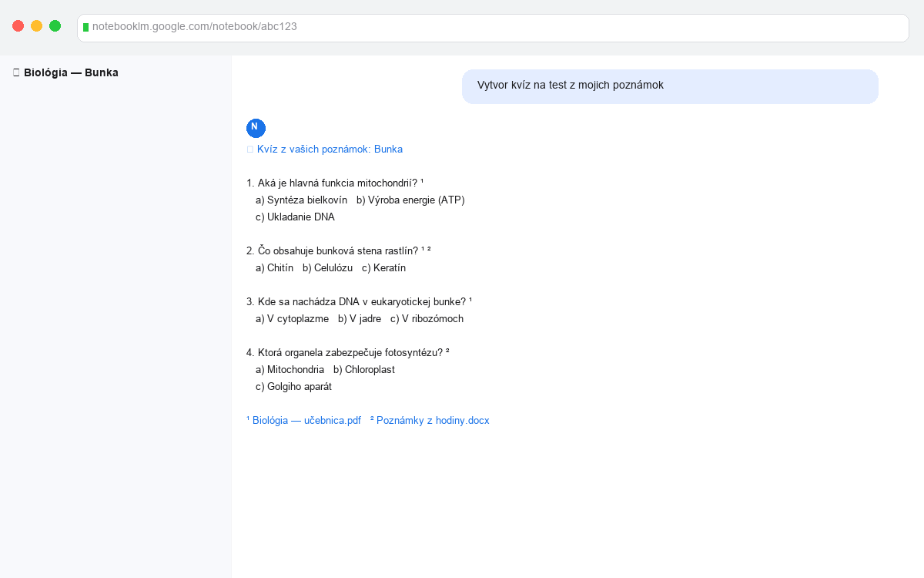The image size is (924, 578).
Task: Open the Biológia — učebnica.pdf source
Action: click(306, 420)
